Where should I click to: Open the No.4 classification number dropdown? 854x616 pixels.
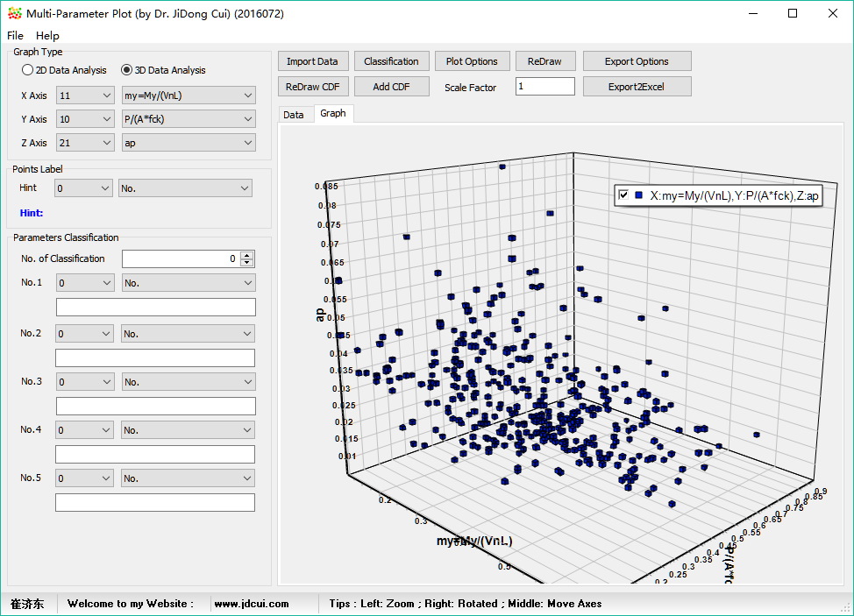(x=84, y=430)
